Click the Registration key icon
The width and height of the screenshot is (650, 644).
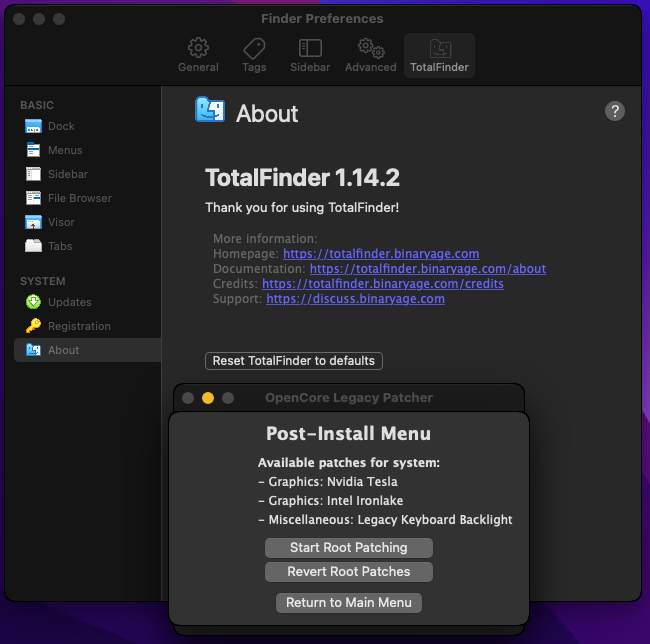click(33, 326)
